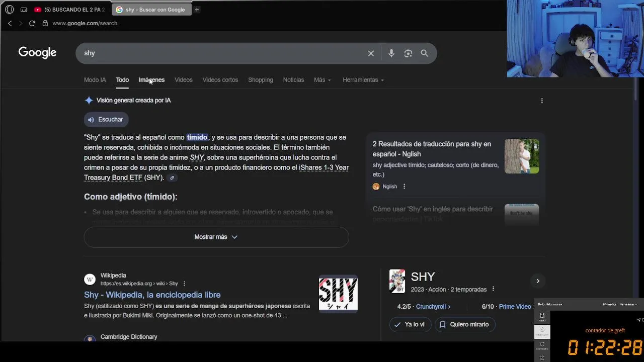Image resolution: width=644 pixels, height=362 pixels.
Task: Click the Escuchar audio button
Action: (x=106, y=120)
